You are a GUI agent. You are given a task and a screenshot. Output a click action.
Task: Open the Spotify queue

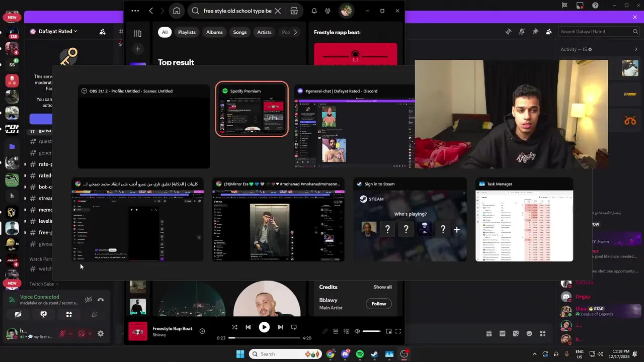(336, 331)
